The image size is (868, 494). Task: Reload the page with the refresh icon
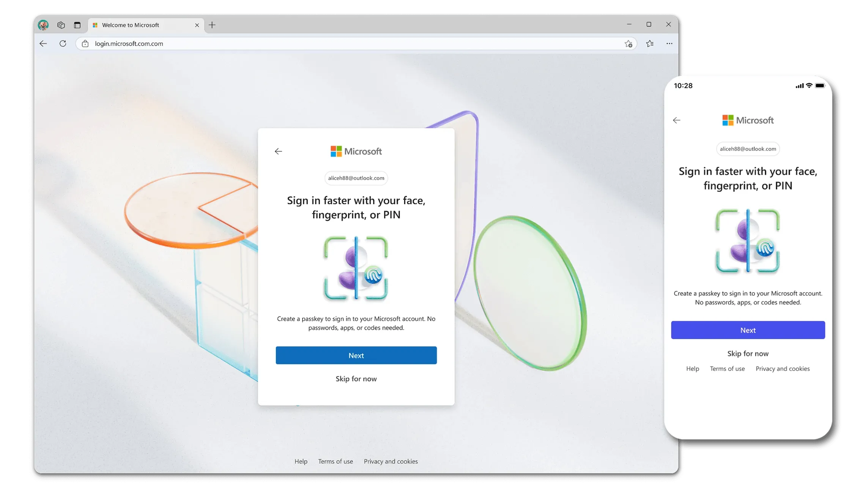coord(63,43)
